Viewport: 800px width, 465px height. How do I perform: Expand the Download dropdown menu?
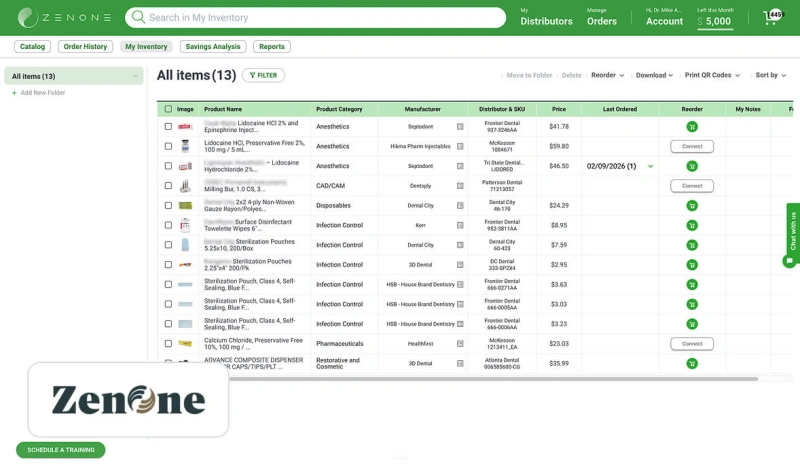[655, 75]
